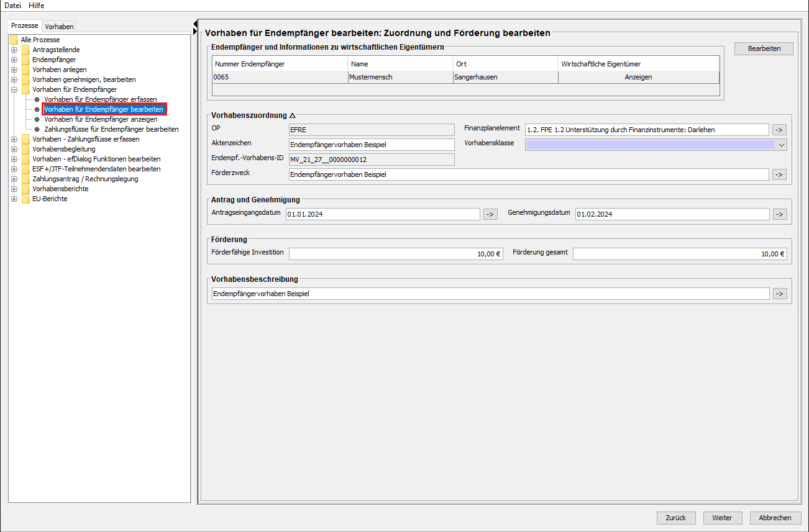This screenshot has width=809, height=532.
Task: Click the Antragseingangsdatum date field
Action: pos(383,214)
